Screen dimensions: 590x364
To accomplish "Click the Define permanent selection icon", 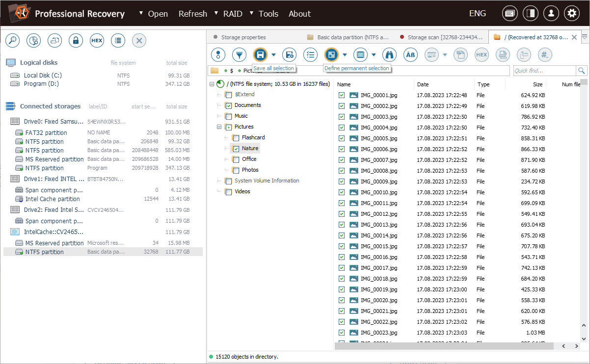I will pyautogui.click(x=331, y=54).
